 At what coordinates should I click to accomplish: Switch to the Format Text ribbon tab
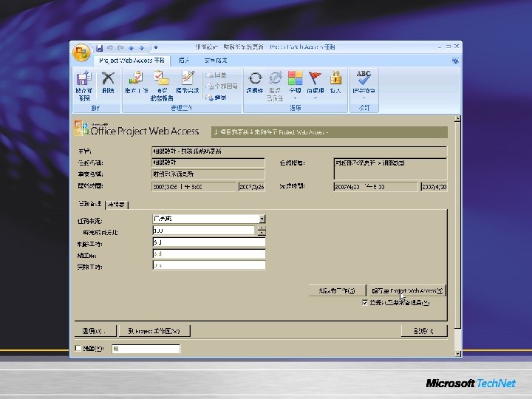tap(216, 61)
